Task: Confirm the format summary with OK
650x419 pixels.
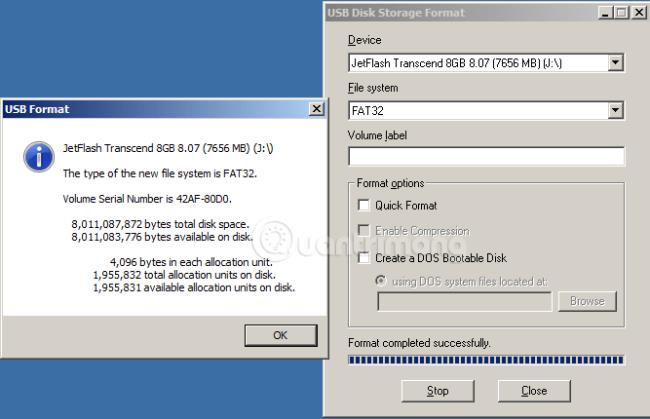Action: (280, 334)
